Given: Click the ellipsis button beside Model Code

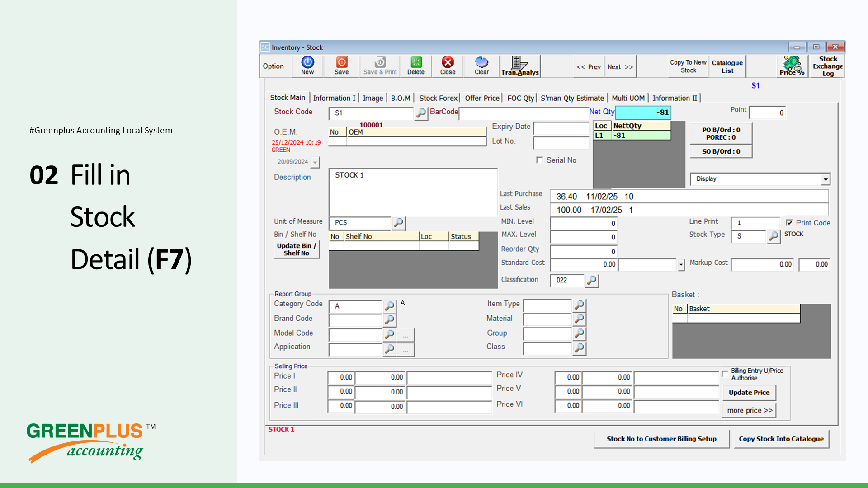Looking at the screenshot, I should click(406, 335).
